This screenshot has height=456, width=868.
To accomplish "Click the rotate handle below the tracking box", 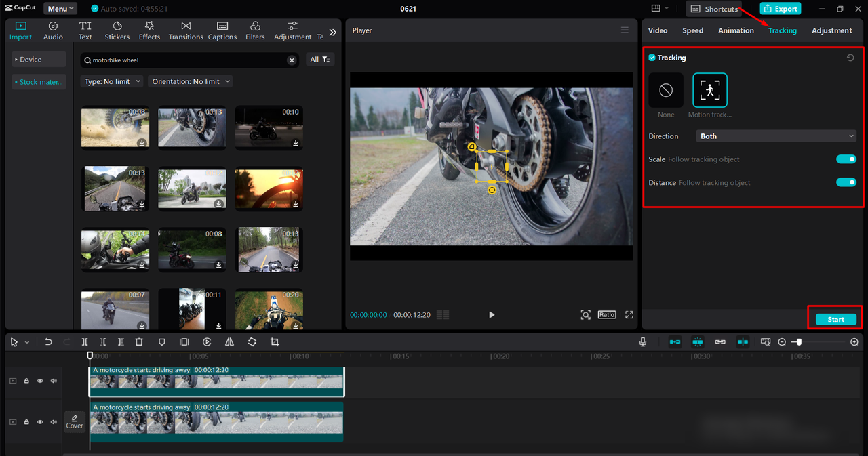I will tap(492, 190).
